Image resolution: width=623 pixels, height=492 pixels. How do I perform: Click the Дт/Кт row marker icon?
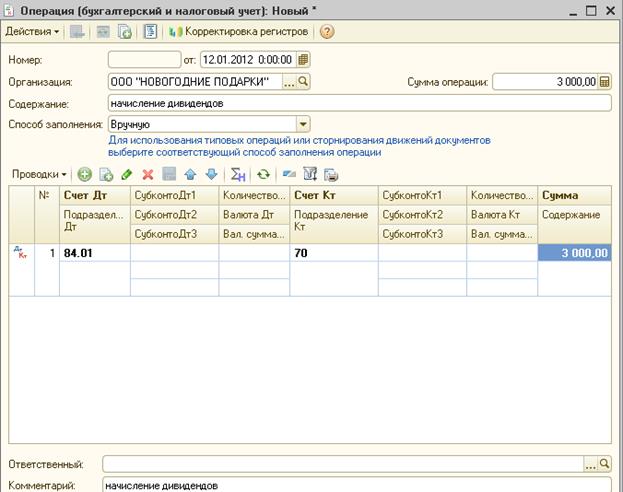tap(21, 252)
